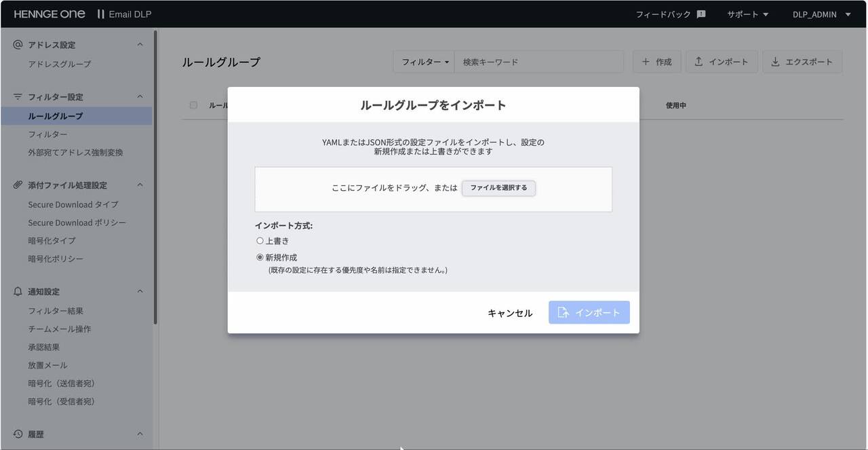Open フィルター page in sidebar
The height and width of the screenshot is (450, 868).
coord(47,134)
